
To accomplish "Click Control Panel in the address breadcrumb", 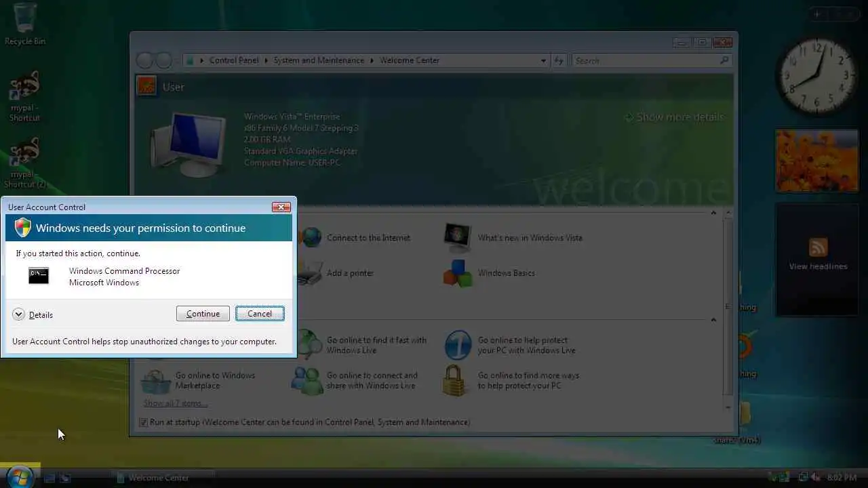I will click(x=234, y=60).
